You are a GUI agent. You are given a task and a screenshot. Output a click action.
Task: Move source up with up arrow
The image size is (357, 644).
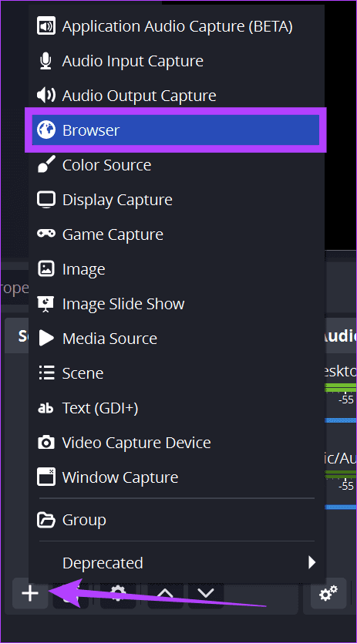tap(165, 593)
